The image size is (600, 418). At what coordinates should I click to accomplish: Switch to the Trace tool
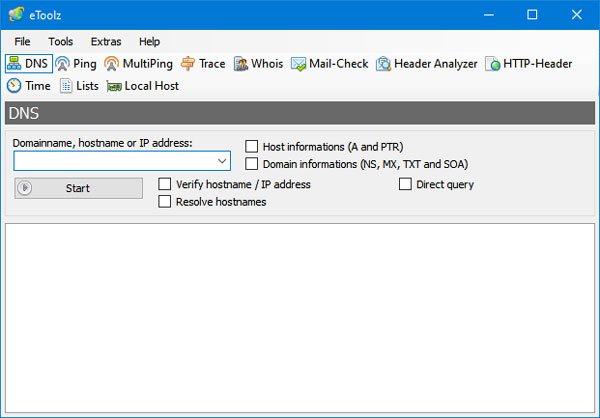click(x=203, y=64)
